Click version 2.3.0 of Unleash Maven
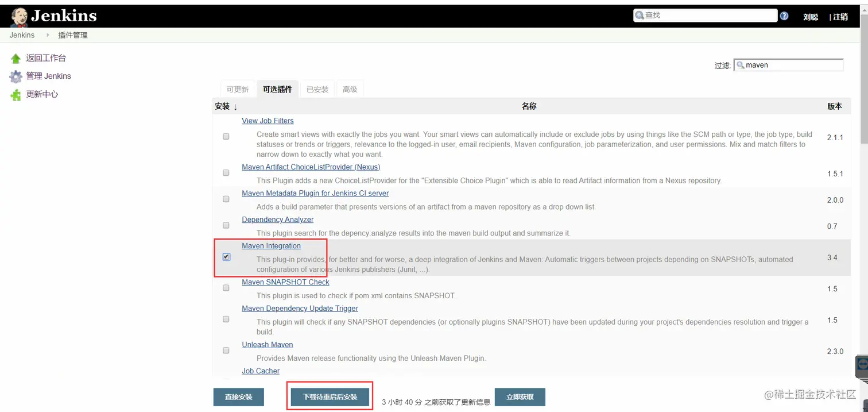This screenshot has width=868, height=412. point(835,351)
